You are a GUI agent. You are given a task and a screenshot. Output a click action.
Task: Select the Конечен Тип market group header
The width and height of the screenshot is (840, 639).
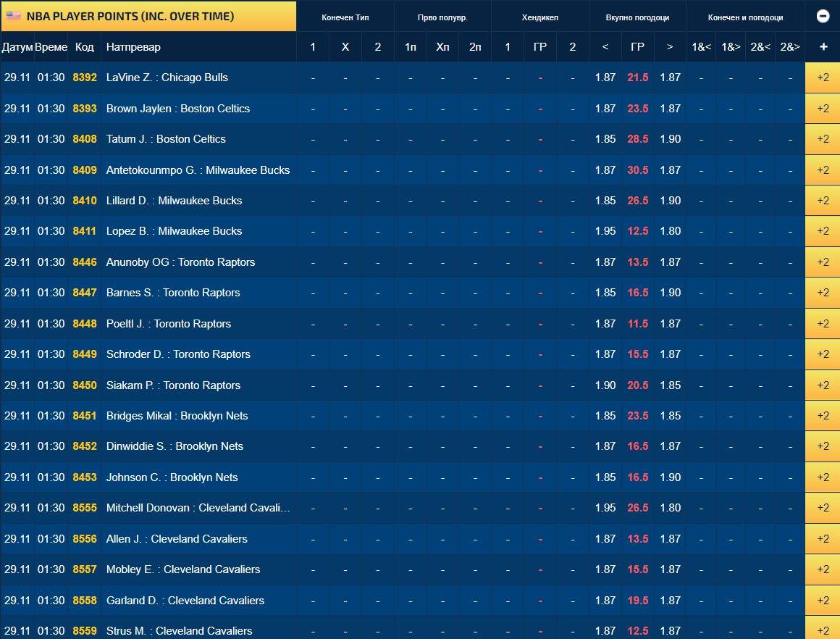[345, 17]
